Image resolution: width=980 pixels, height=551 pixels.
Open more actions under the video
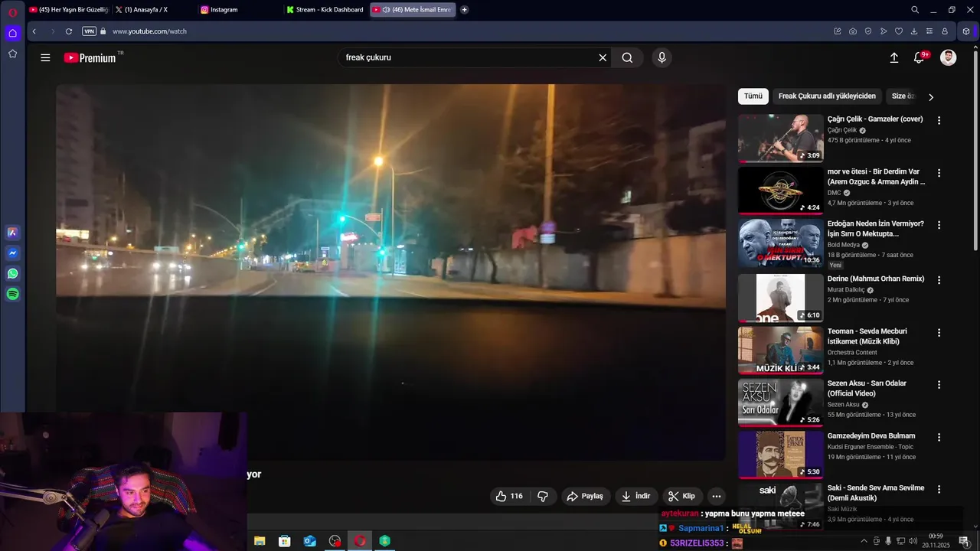716,496
